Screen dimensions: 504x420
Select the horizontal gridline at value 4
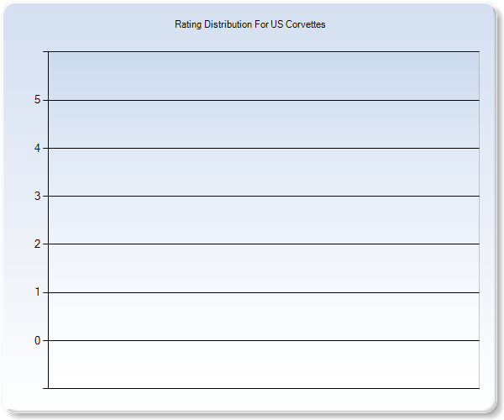point(263,148)
